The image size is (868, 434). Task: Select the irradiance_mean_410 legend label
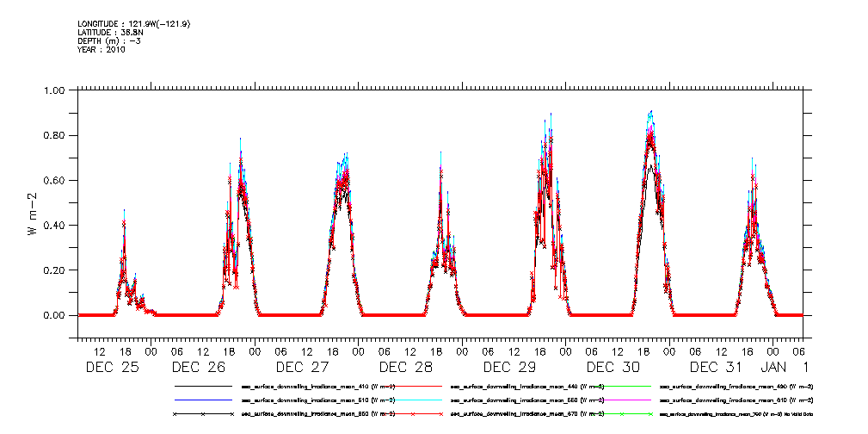[x=318, y=386]
